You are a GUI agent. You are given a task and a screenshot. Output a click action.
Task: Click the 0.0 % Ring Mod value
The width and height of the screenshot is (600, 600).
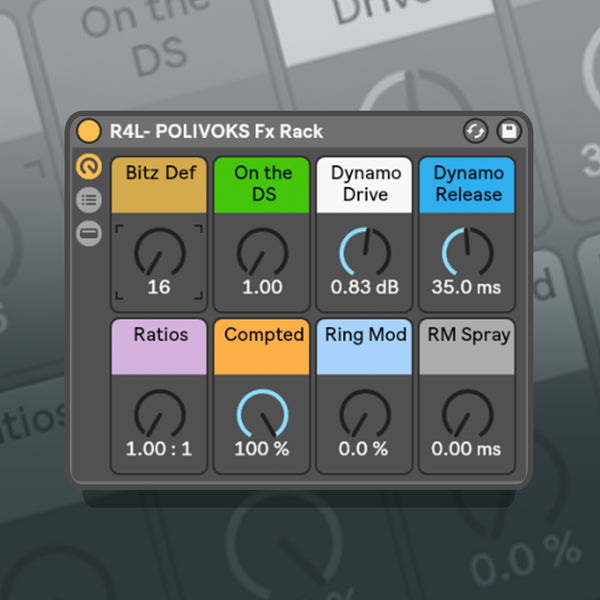tap(363, 449)
